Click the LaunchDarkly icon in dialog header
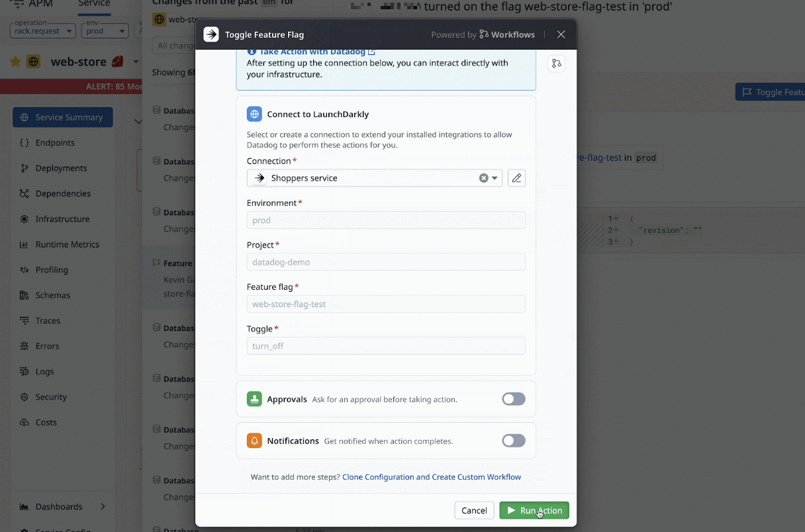Image resolution: width=805 pixels, height=532 pixels. coord(211,34)
